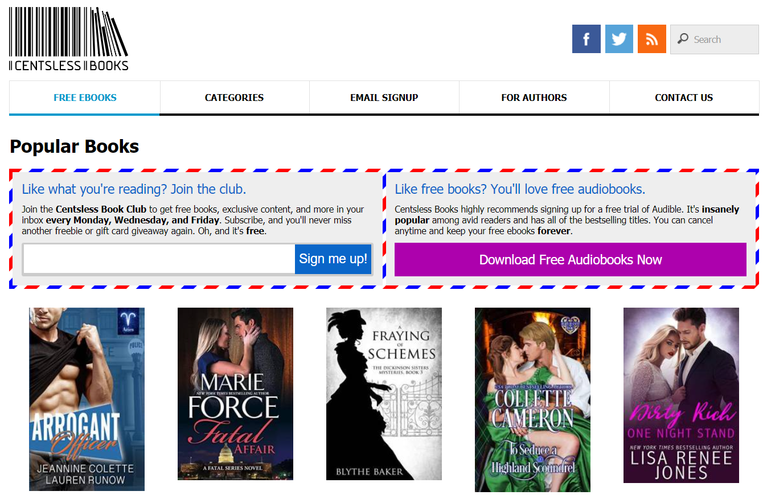The width and height of the screenshot is (767, 498).
Task: Open the Marie Force Fatal Affair cover
Action: 235,393
